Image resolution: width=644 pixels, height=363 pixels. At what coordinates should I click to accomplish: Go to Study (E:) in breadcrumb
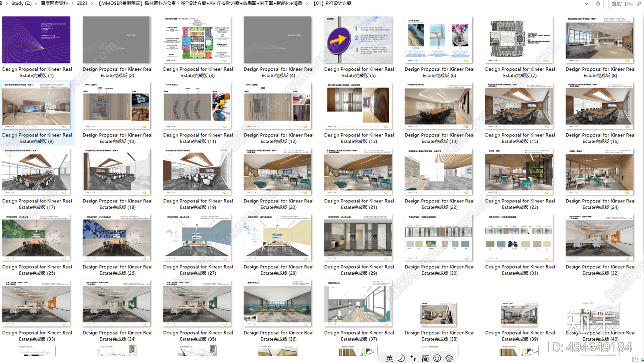[21, 3]
